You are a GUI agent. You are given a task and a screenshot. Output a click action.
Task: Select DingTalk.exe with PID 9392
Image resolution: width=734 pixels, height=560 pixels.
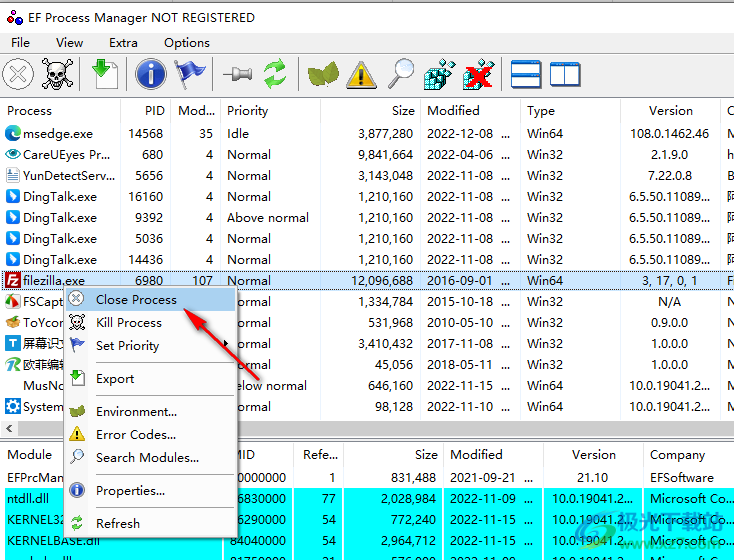coord(367,218)
